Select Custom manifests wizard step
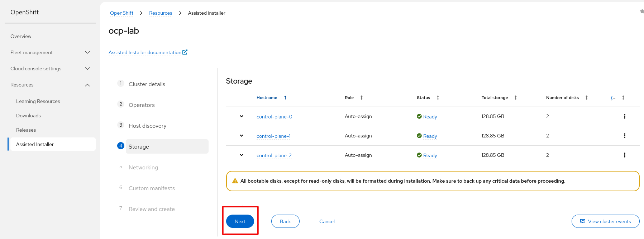The width and height of the screenshot is (644, 239). pos(152,188)
